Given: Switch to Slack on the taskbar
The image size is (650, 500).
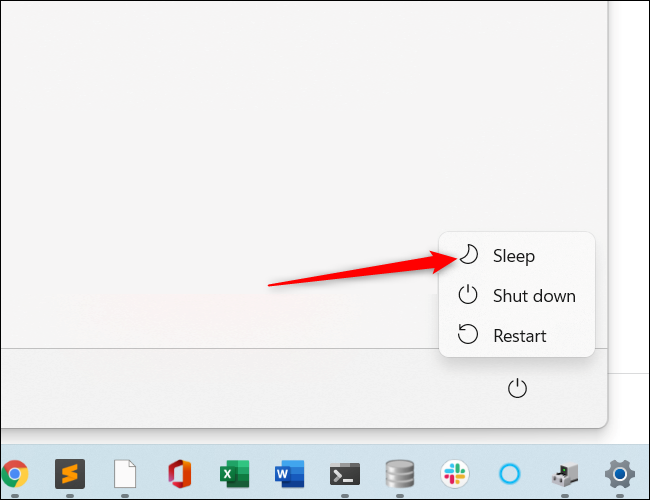Looking at the screenshot, I should (x=455, y=473).
